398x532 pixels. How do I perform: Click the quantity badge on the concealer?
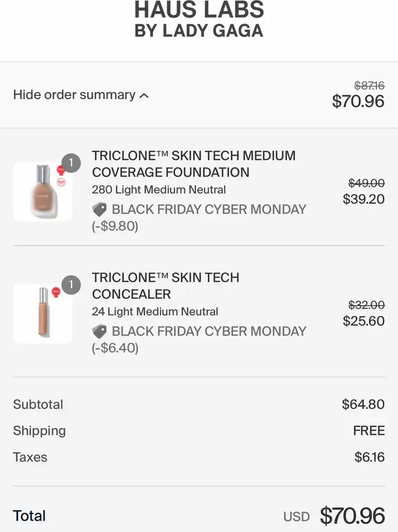pos(71,284)
